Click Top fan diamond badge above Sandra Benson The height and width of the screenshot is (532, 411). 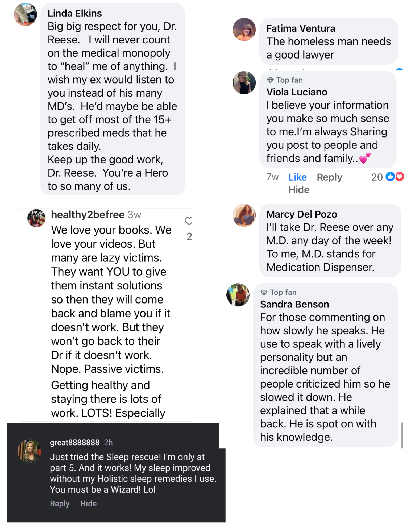click(x=264, y=292)
